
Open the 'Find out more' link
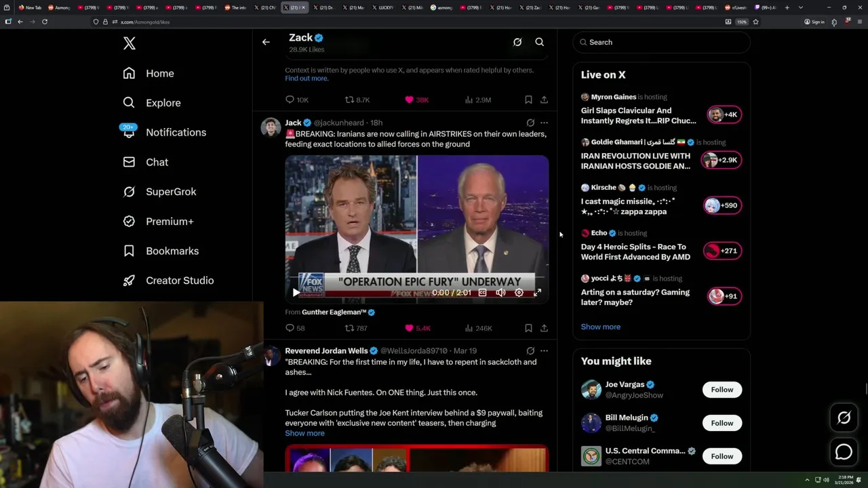pyautogui.click(x=307, y=79)
